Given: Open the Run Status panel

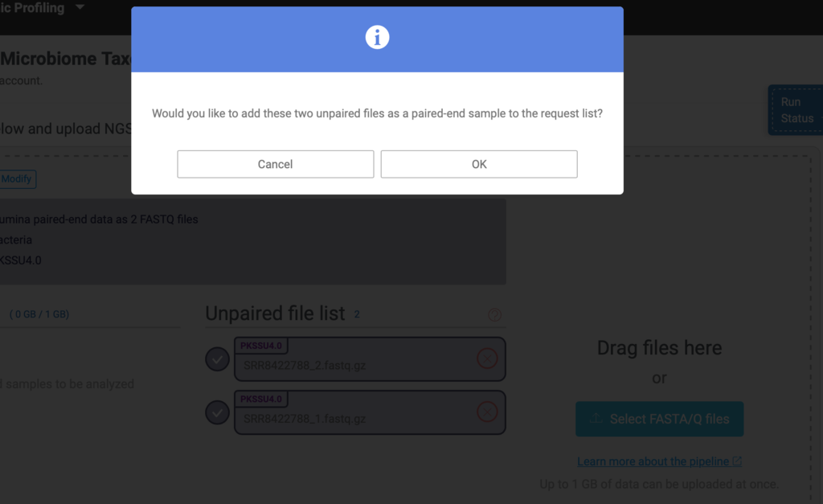Looking at the screenshot, I should [x=796, y=110].
